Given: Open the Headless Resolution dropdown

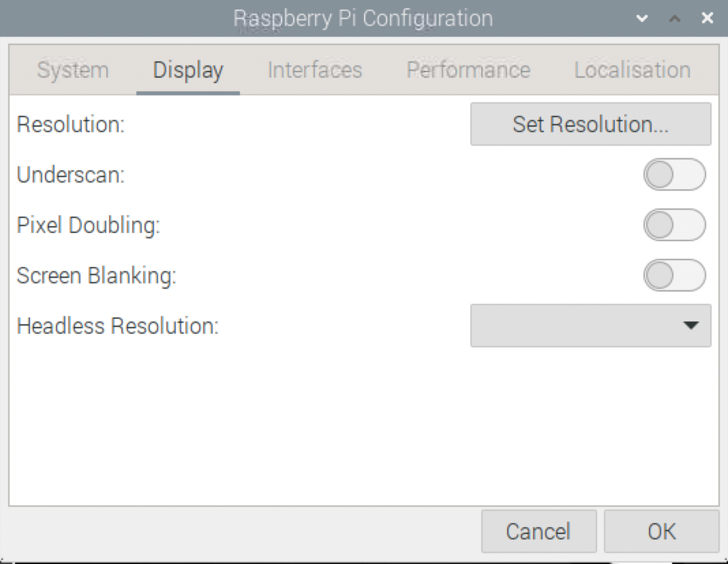Looking at the screenshot, I should (x=590, y=325).
